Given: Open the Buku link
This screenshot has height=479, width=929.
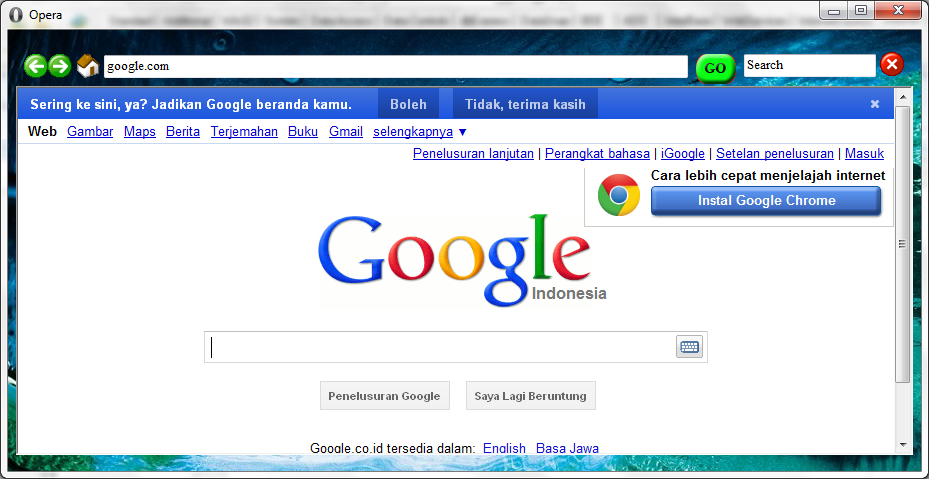Looking at the screenshot, I should coord(303,132).
